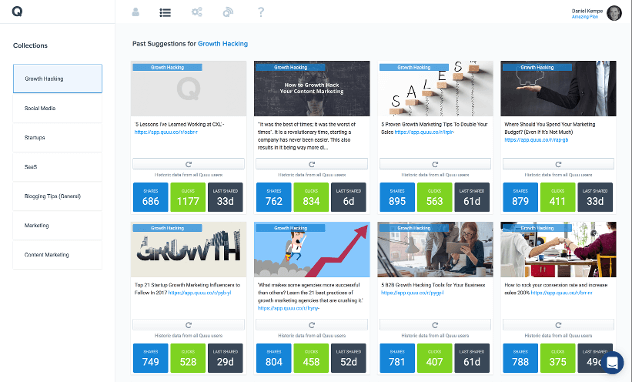The width and height of the screenshot is (632, 382).
Task: Open the help question mark icon
Action: (261, 12)
